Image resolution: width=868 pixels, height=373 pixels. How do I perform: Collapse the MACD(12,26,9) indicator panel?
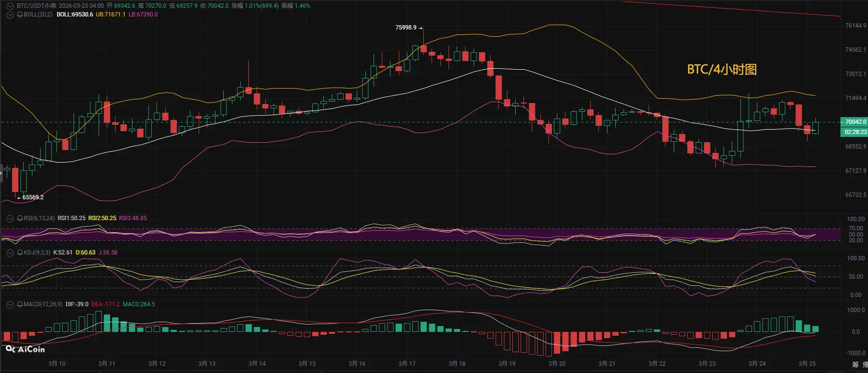click(x=10, y=304)
